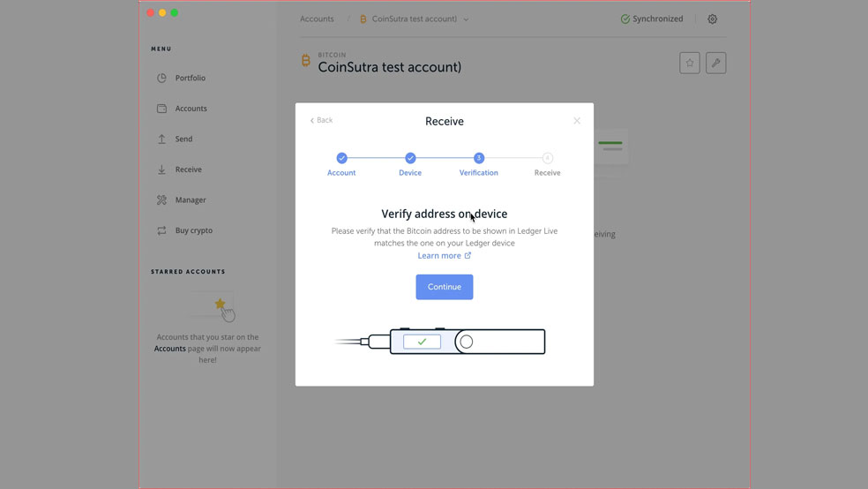This screenshot has height=489, width=868.
Task: Click "Verify address on device" heading
Action: [x=444, y=214]
